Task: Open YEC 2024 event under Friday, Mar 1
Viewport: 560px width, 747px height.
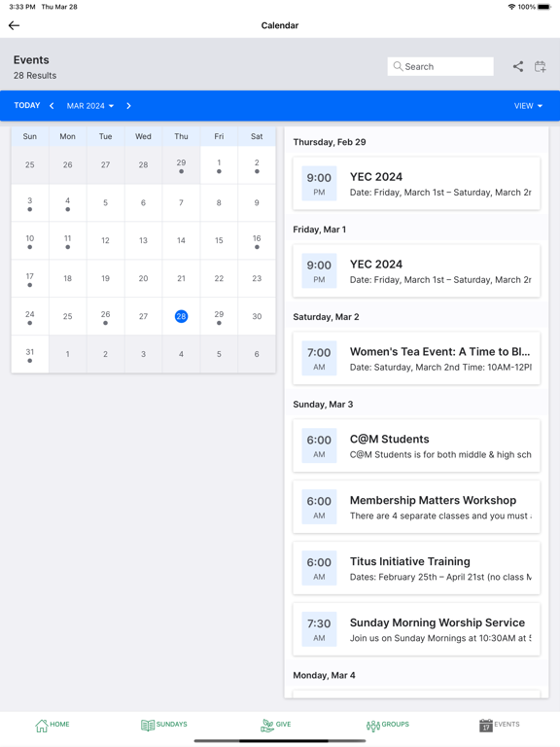Action: [416, 270]
